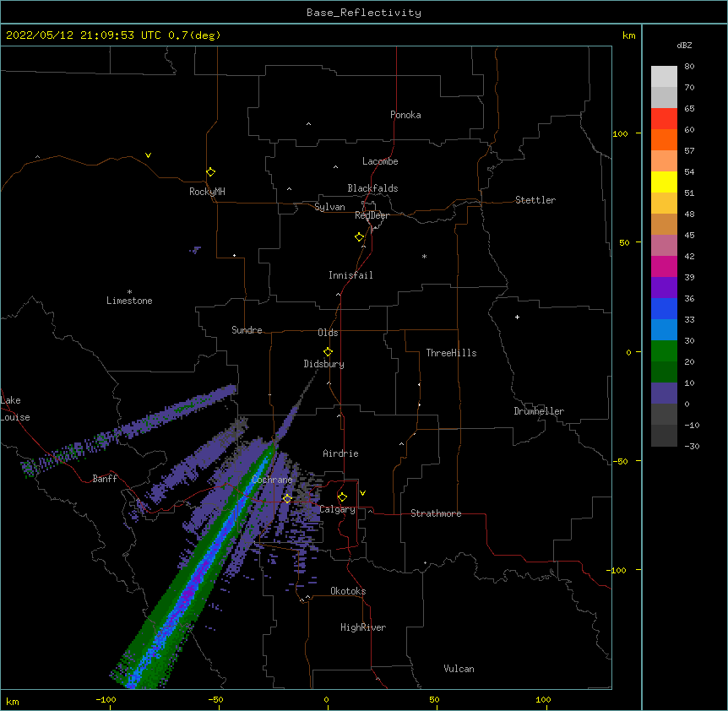Select the purple 10 dBZ legend swatch
728x711 pixels.
pos(664,393)
